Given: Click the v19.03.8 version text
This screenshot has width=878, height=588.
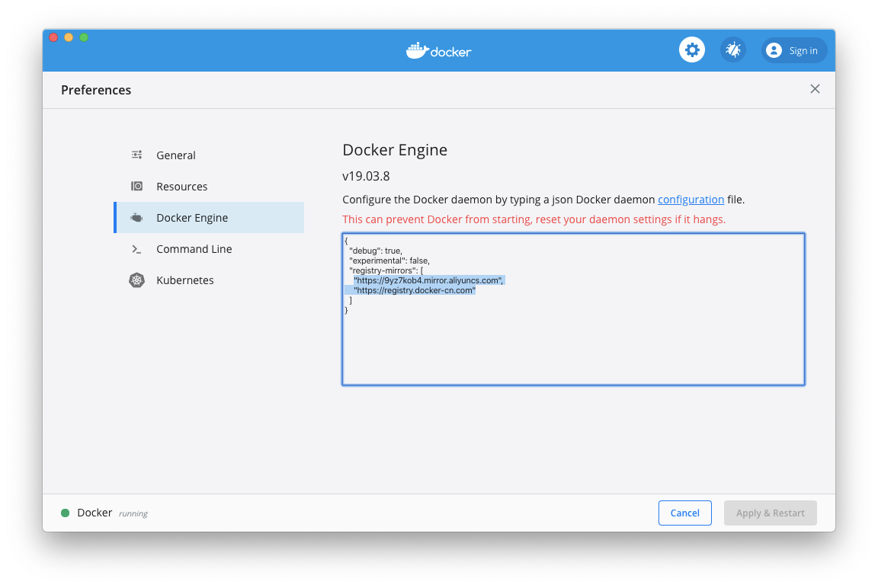Looking at the screenshot, I should pos(366,176).
